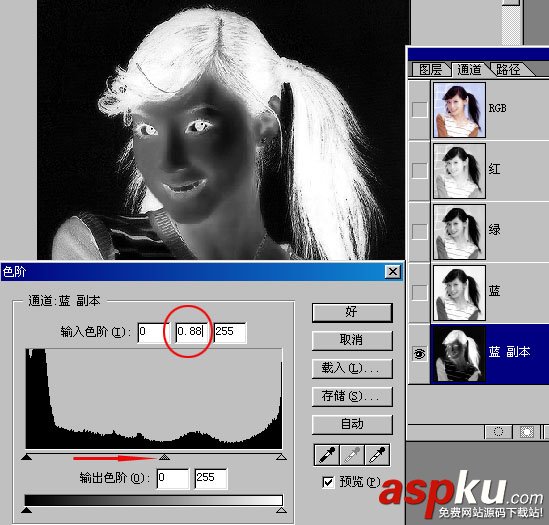
Task: Click the 存储 save button
Action: pyautogui.click(x=352, y=396)
